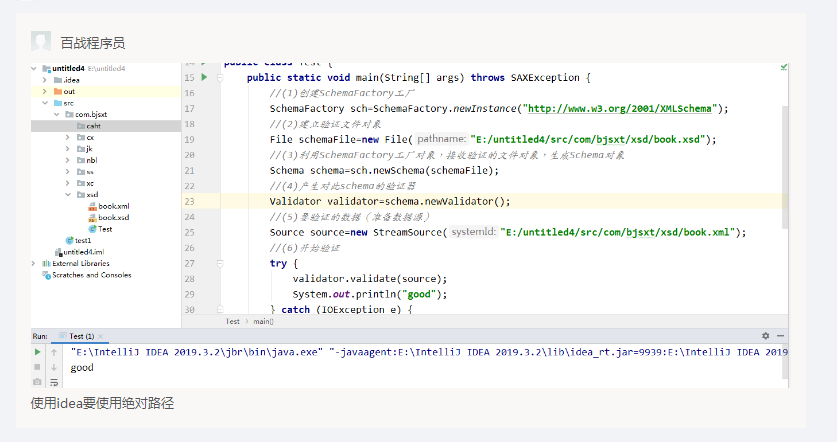Expand External Libraries node
837x442 pixels.
pyautogui.click(x=34, y=263)
